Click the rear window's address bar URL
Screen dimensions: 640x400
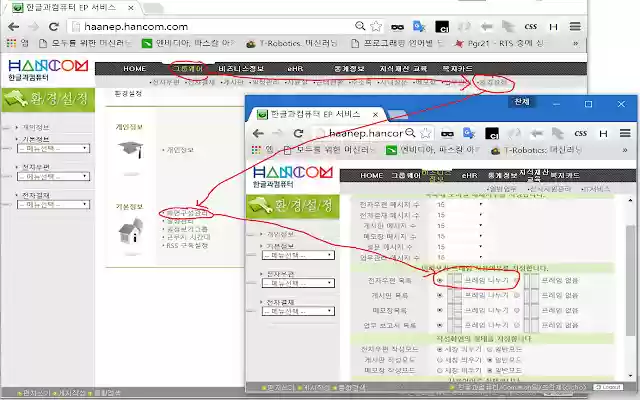pyautogui.click(x=136, y=27)
